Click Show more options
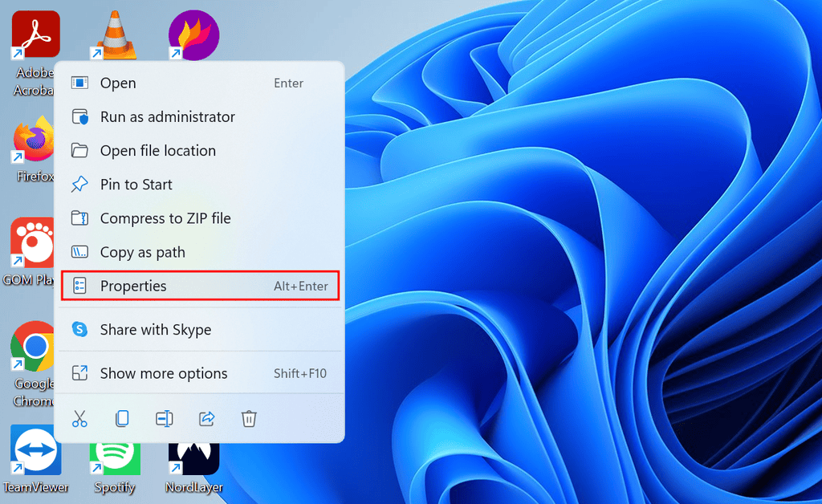This screenshot has width=822, height=504. pos(163,373)
